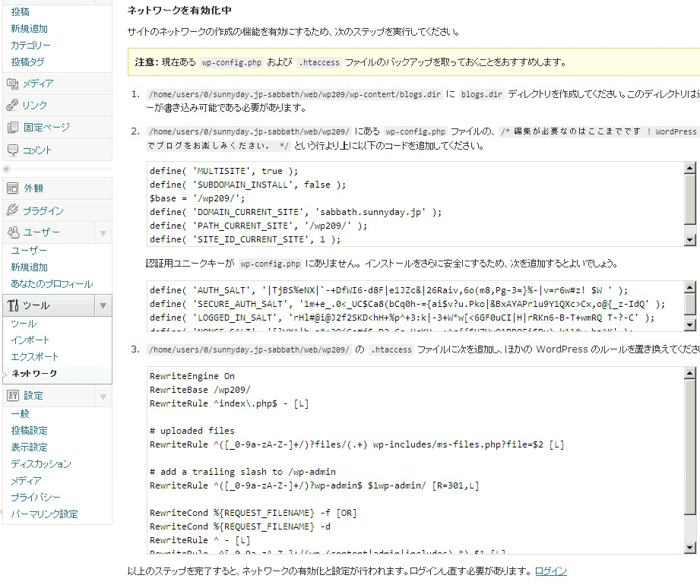Screen dimensions: 700x588
Task: Collapse the Tools (ツール) menu arrow
Action: coord(103,306)
